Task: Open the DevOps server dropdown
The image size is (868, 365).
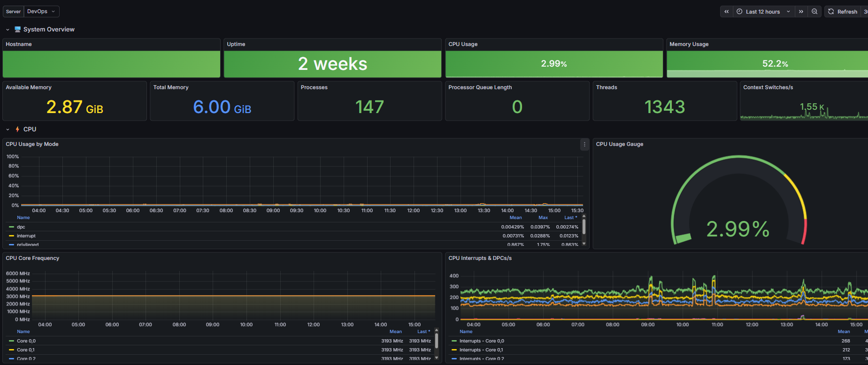Action: click(x=41, y=12)
